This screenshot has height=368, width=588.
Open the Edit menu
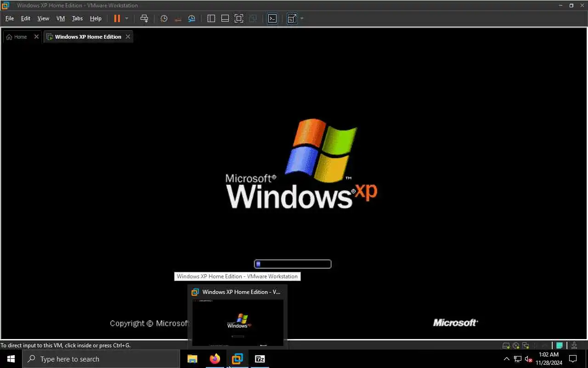tap(26, 18)
